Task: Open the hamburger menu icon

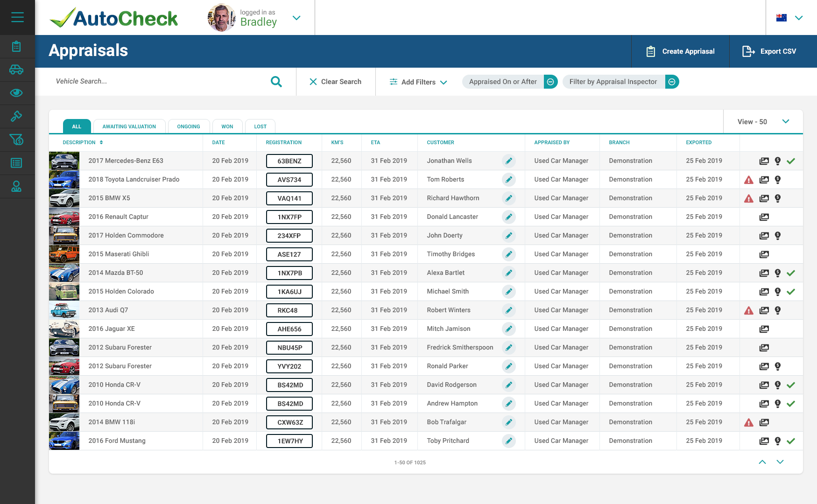Action: (x=17, y=17)
